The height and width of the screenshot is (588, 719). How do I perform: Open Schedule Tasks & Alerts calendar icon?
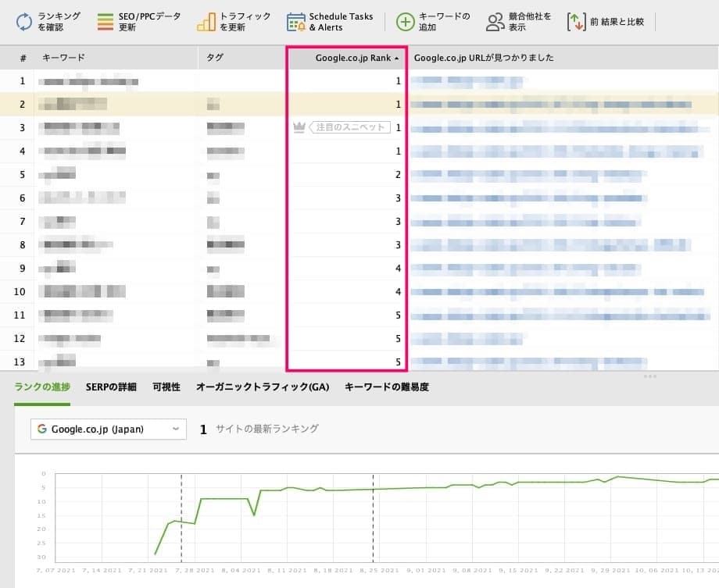[x=295, y=22]
